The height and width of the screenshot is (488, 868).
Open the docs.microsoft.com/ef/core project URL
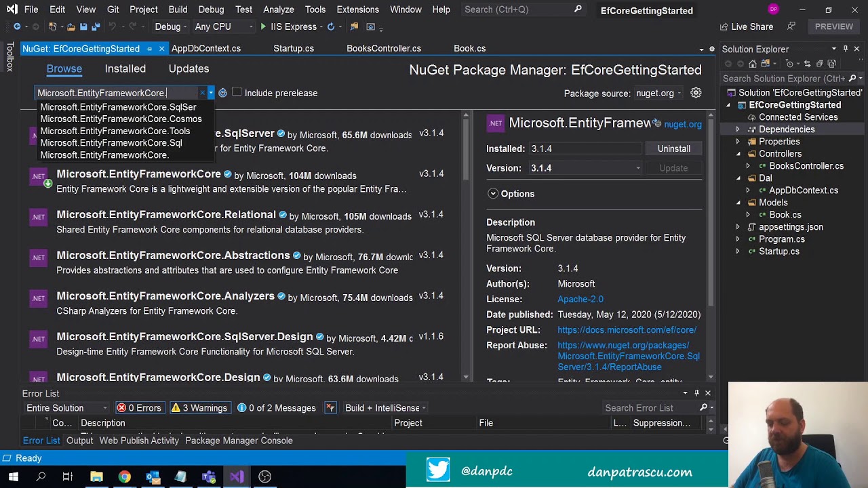[x=627, y=330]
